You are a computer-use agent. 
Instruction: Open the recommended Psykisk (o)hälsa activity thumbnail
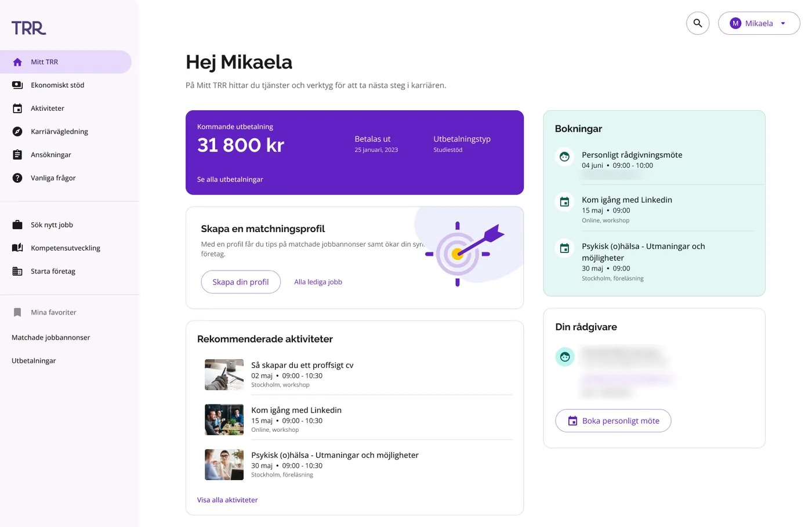coord(224,464)
